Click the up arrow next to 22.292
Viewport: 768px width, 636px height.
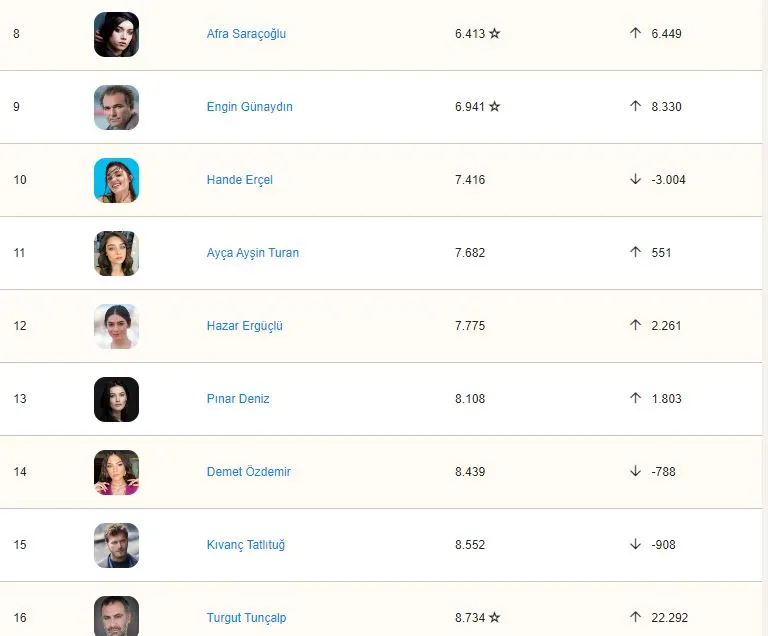pyautogui.click(x=635, y=617)
